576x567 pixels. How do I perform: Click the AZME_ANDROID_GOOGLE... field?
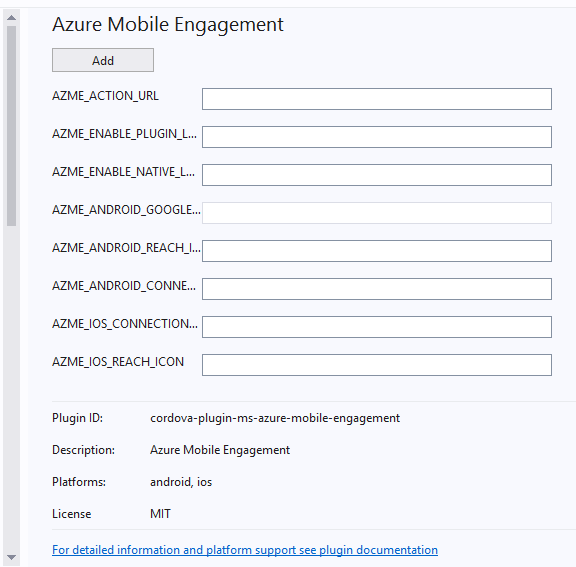coord(377,213)
